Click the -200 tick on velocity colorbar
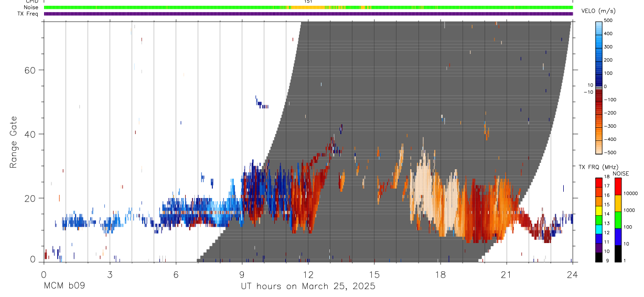Screen dimensions: 644x297 (610, 113)
